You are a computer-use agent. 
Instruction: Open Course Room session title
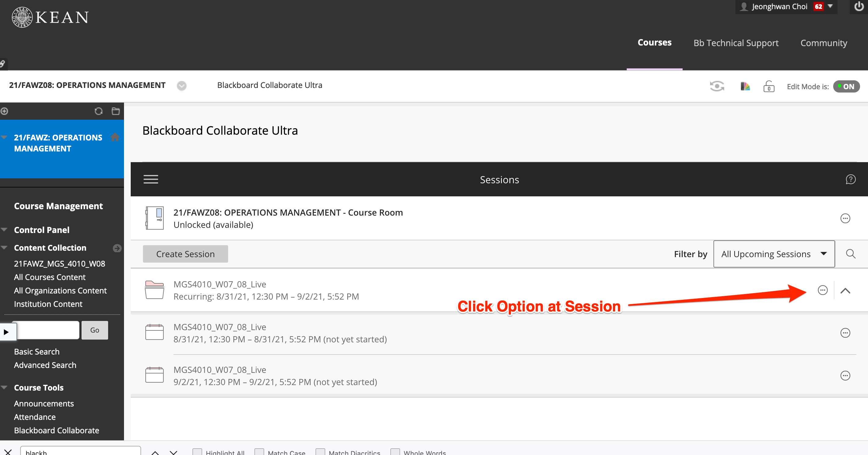[x=288, y=213]
